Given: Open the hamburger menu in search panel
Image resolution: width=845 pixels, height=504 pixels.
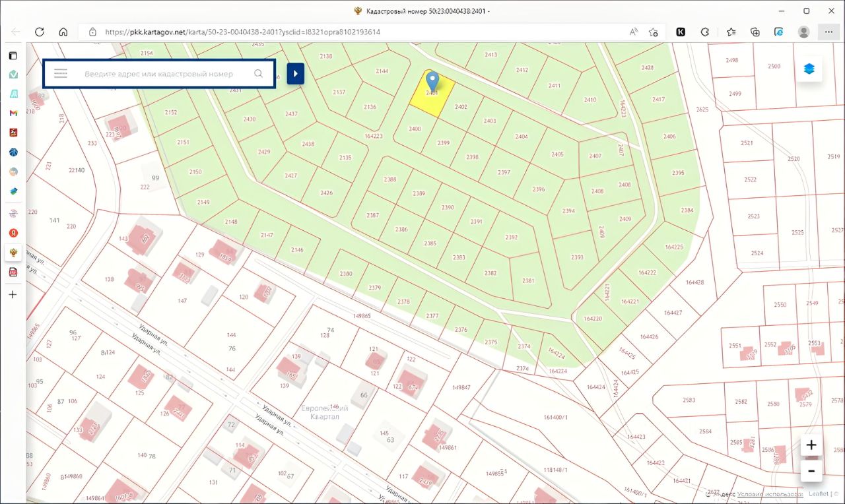Looking at the screenshot, I should [61, 74].
